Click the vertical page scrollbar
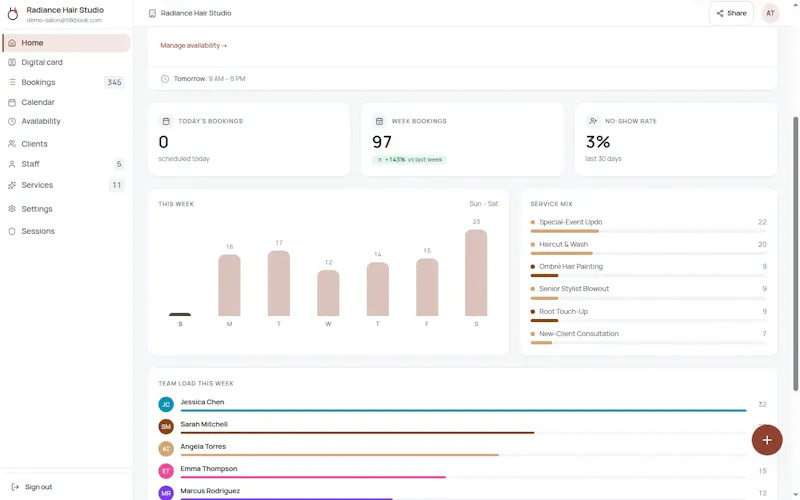Screen dimensions: 800x500 795,254
